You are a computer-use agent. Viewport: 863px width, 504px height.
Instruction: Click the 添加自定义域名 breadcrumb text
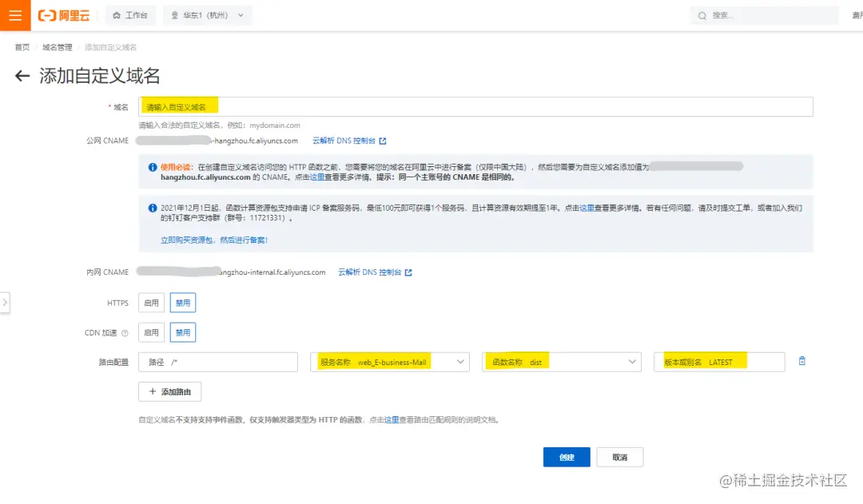coord(110,47)
